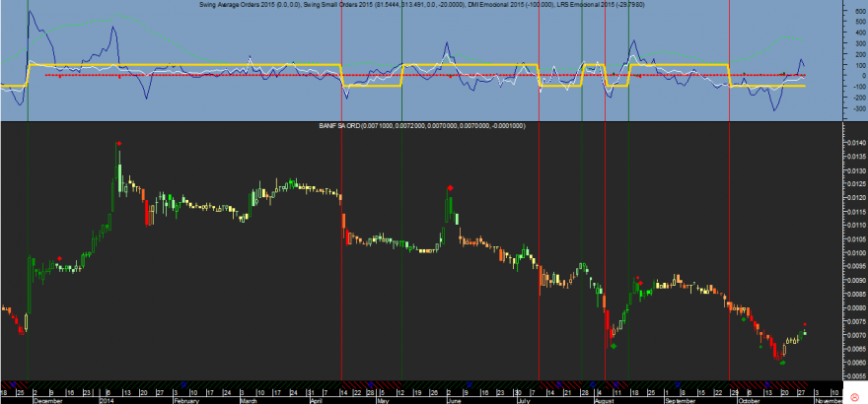Click the 0.0140 level on price axis
Image resolution: width=868 pixels, height=404 pixels.
(x=854, y=143)
